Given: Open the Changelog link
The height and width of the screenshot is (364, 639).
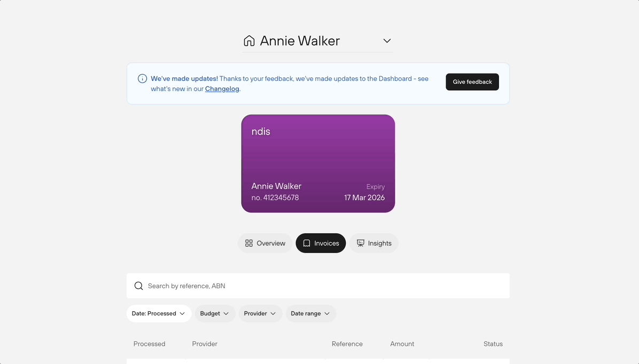Looking at the screenshot, I should (x=222, y=89).
